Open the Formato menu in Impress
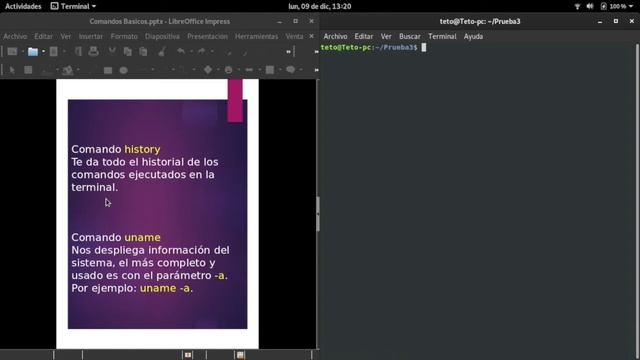The height and width of the screenshot is (360, 640). tap(124, 36)
